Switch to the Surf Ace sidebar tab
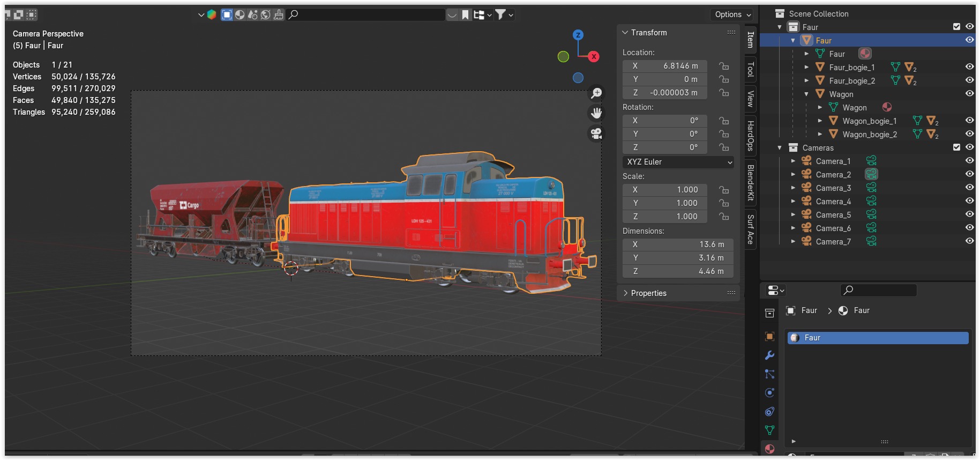This screenshot has height=460, width=980. coord(751,229)
